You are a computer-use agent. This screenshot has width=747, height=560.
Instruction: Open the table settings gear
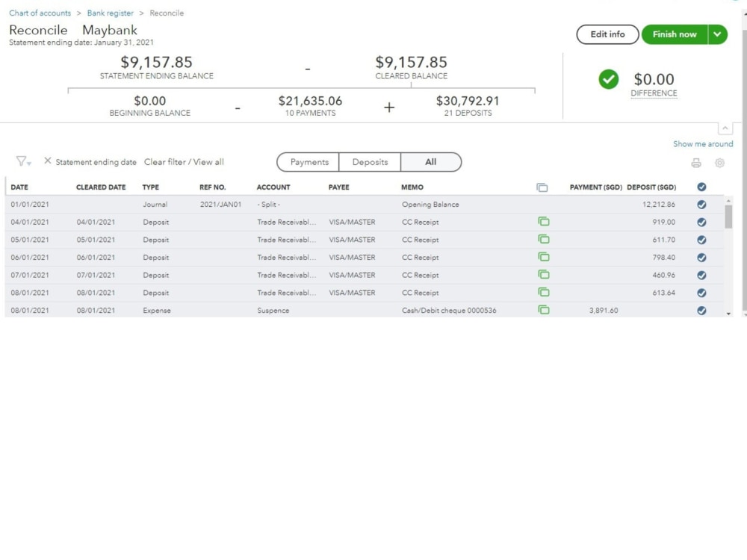(719, 161)
